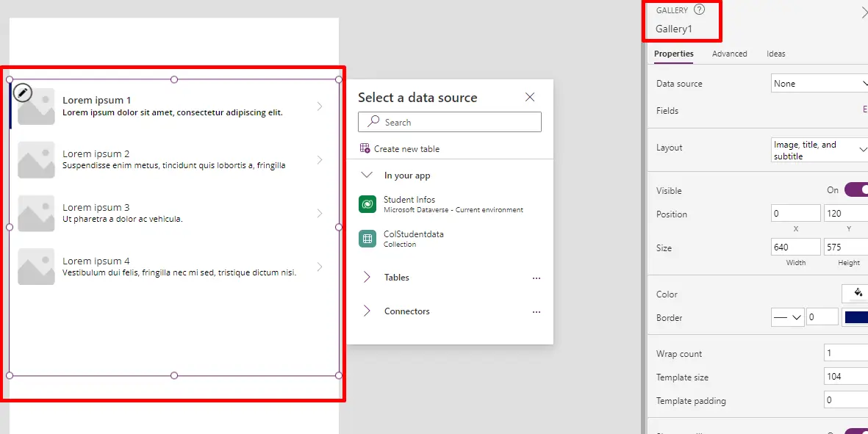The height and width of the screenshot is (434, 868).
Task: Click the Lorem ipsum 1 title
Action: coord(97,100)
